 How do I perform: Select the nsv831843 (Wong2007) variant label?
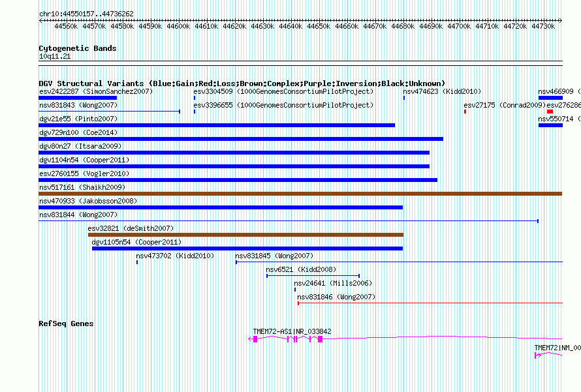78,105
